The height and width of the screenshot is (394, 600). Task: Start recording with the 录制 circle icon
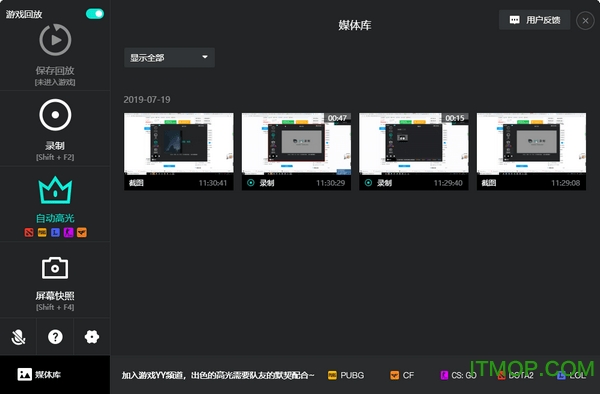pyautogui.click(x=55, y=115)
